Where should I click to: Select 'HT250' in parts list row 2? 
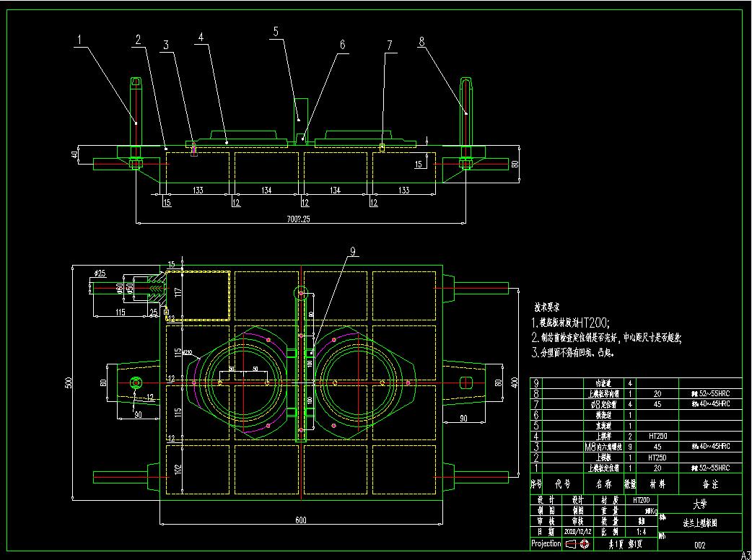(657, 458)
